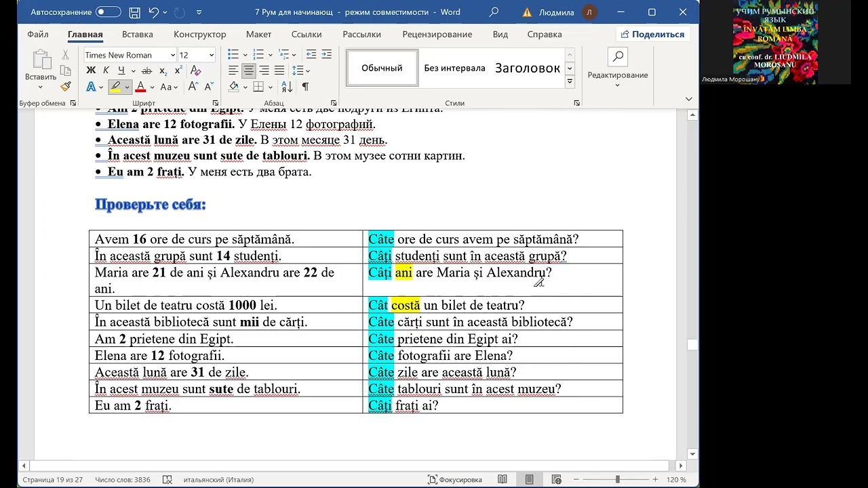The image size is (868, 488).
Task: Sort paragraphs with the A-Я arrow icon
Action: (287, 87)
